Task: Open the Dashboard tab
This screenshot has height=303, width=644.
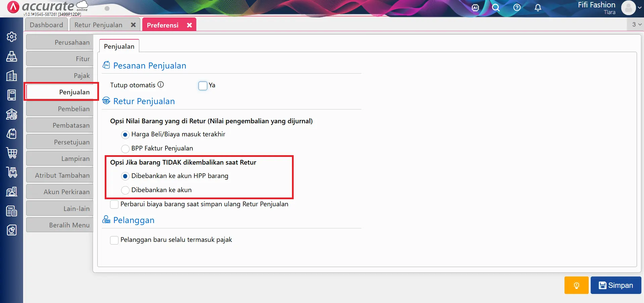Action: (46, 25)
